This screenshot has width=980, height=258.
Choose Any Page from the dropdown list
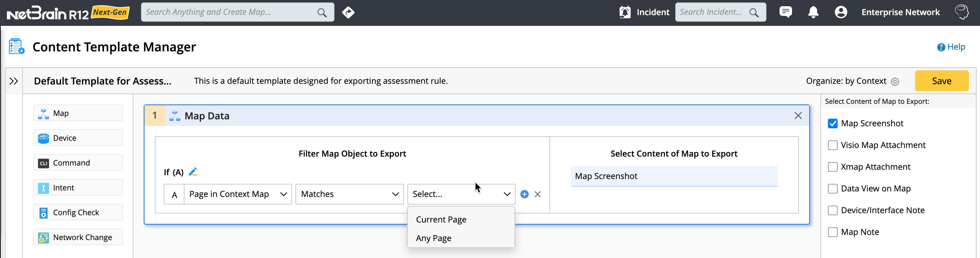coord(433,238)
